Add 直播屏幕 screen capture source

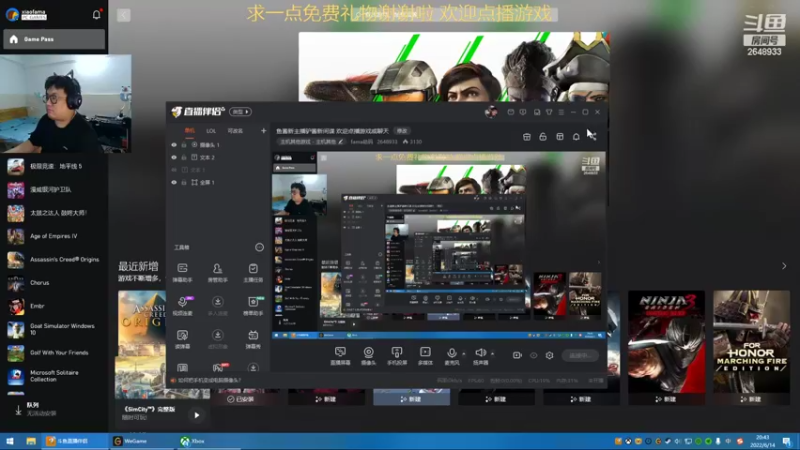[340, 356]
